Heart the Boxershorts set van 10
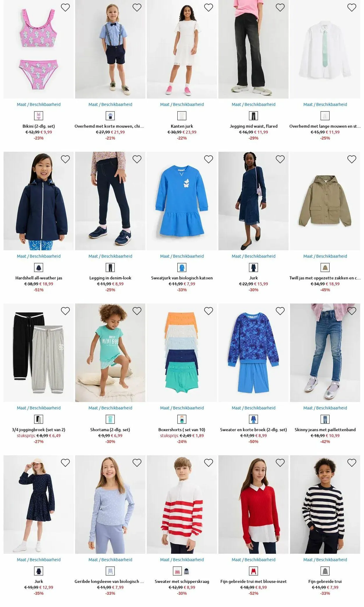This screenshot has height=607, width=364. (208, 311)
